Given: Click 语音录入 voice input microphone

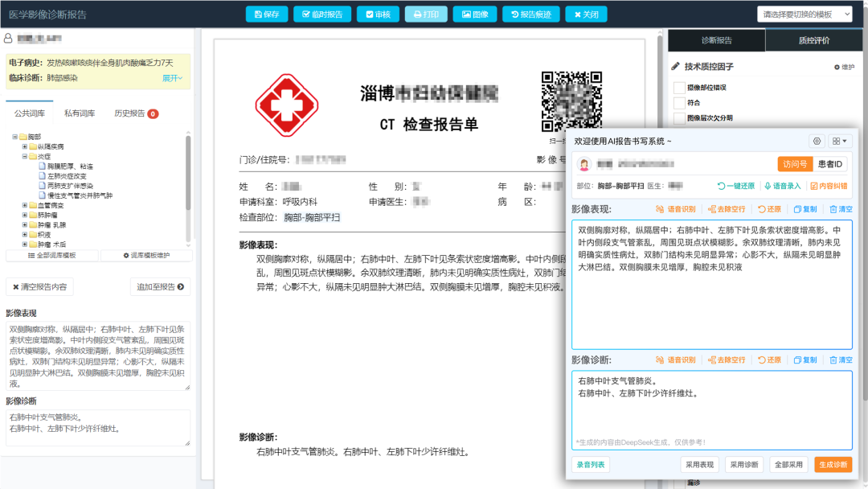Looking at the screenshot, I should (x=783, y=186).
